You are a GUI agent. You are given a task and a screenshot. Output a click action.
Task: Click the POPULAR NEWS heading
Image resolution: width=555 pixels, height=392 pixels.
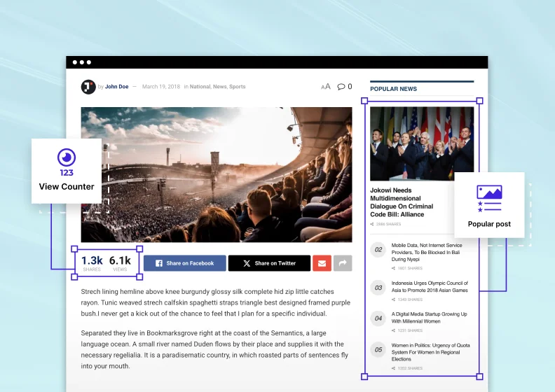[x=393, y=89]
